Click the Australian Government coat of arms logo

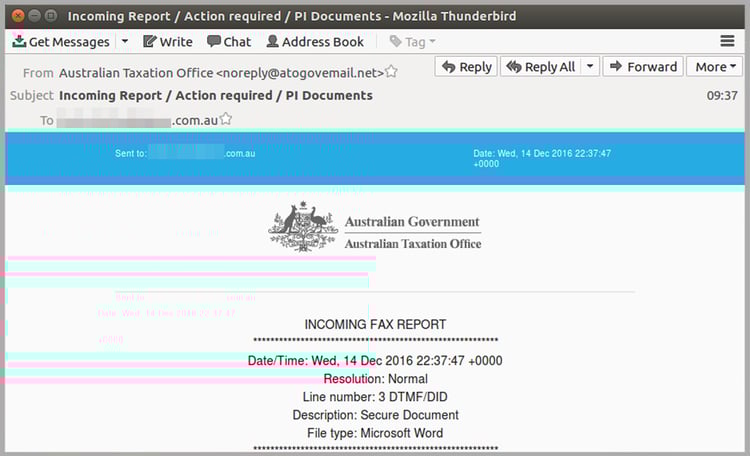point(303,226)
